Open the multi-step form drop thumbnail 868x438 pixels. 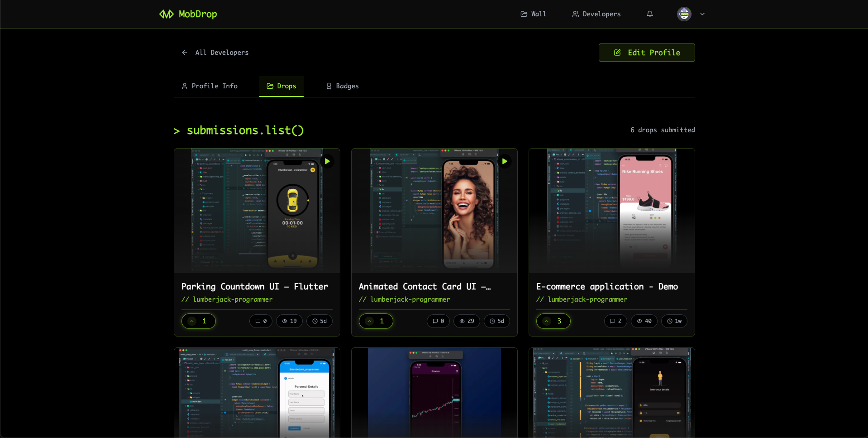tap(257, 393)
